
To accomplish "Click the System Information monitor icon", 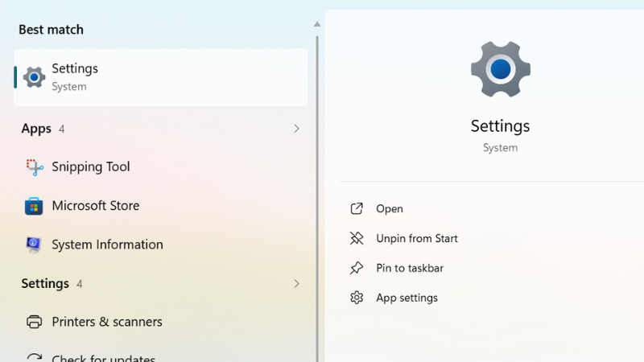I will point(34,245).
